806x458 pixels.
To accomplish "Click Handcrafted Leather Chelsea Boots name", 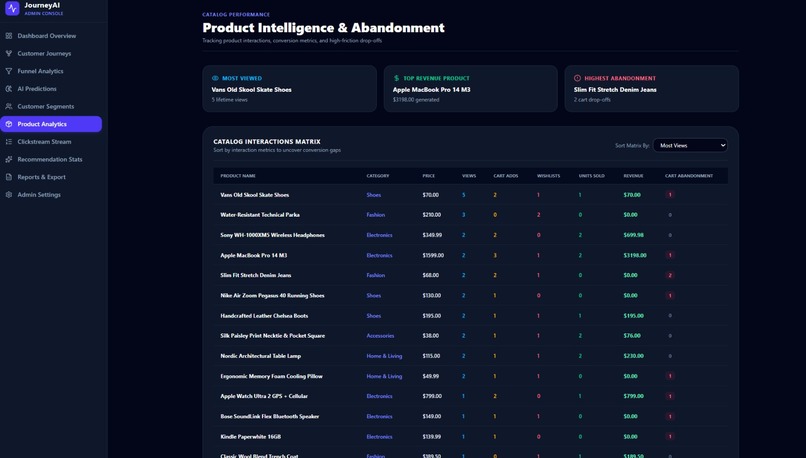I will pos(264,316).
